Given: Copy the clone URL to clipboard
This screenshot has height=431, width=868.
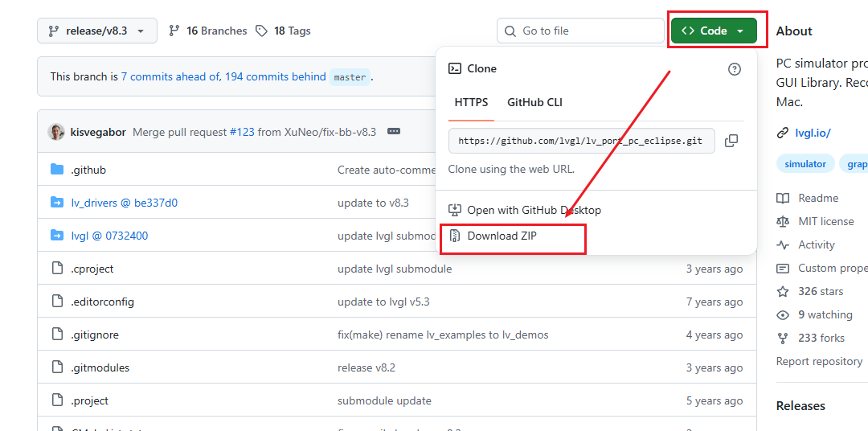Looking at the screenshot, I should point(731,141).
